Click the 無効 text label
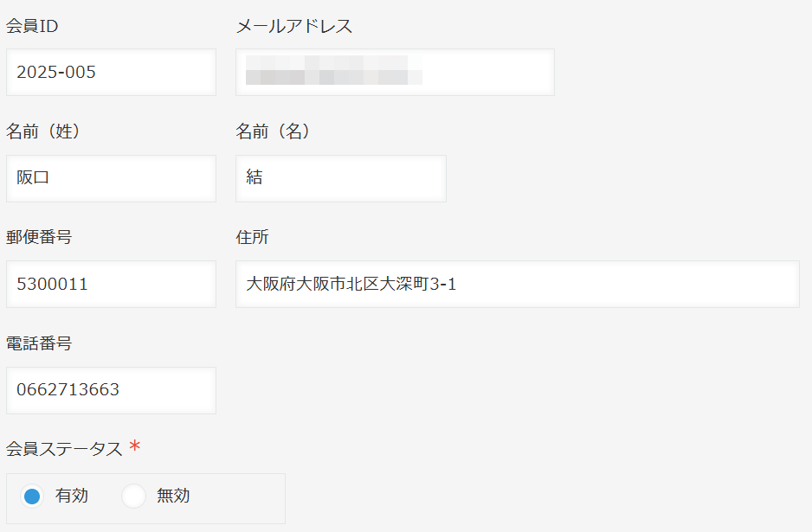812x532 pixels. click(173, 496)
